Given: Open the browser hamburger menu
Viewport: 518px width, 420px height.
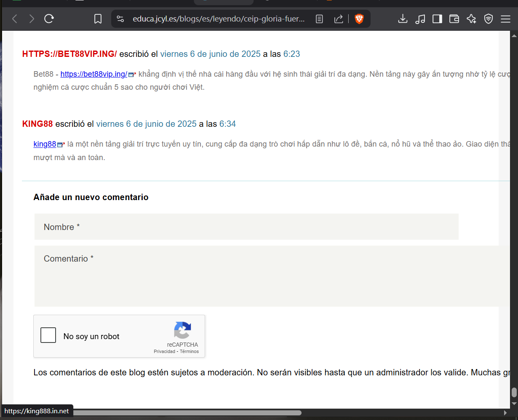Looking at the screenshot, I should (x=505, y=19).
